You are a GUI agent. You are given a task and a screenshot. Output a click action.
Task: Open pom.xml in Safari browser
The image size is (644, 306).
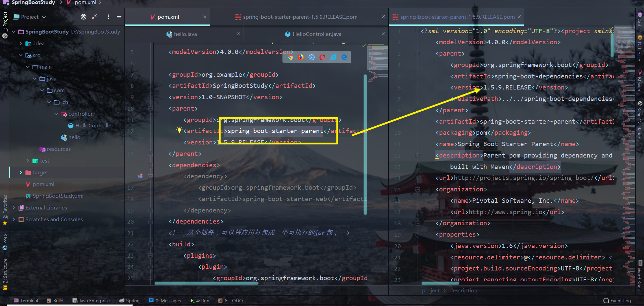click(x=312, y=57)
